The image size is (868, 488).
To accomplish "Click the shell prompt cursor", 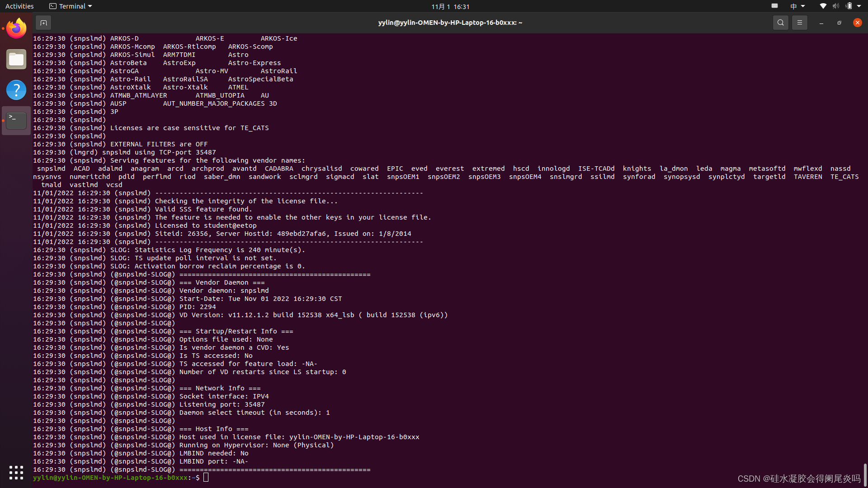I will pyautogui.click(x=206, y=478).
